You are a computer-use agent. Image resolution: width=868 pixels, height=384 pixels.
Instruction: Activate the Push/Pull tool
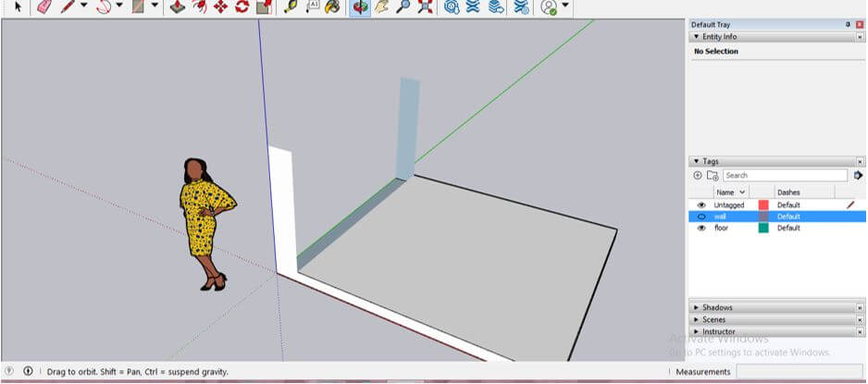177,6
